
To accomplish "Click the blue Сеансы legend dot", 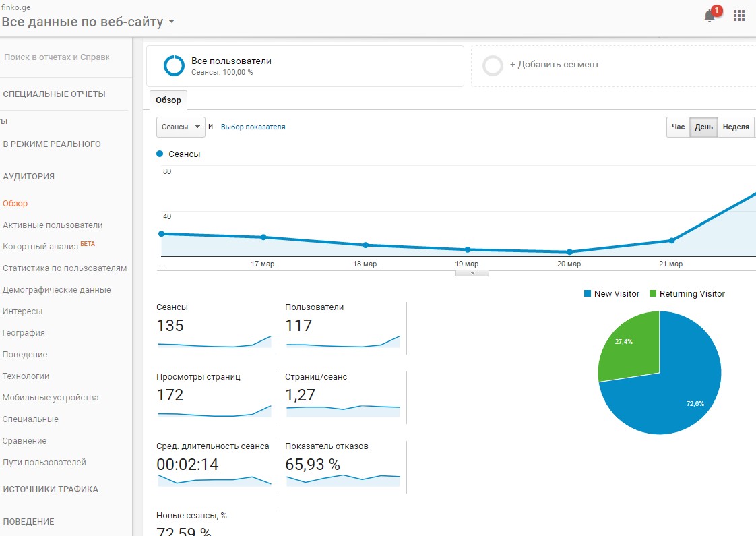I will pos(160,154).
